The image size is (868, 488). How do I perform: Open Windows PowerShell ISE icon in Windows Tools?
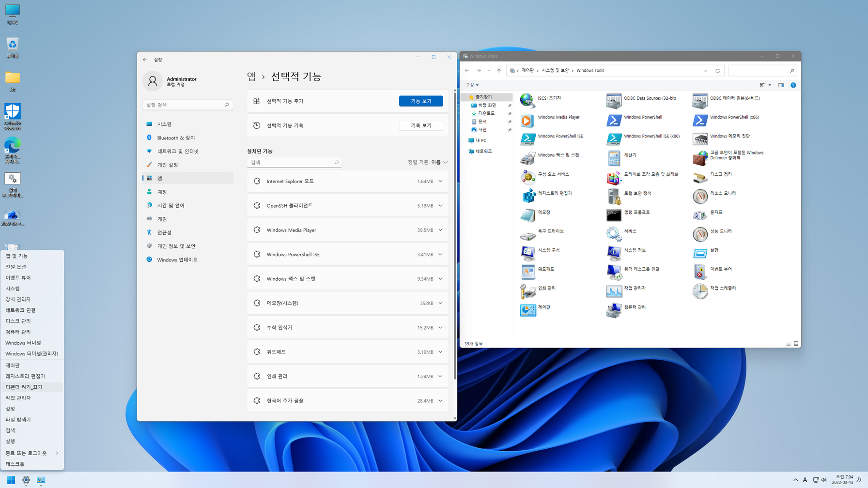coord(527,139)
